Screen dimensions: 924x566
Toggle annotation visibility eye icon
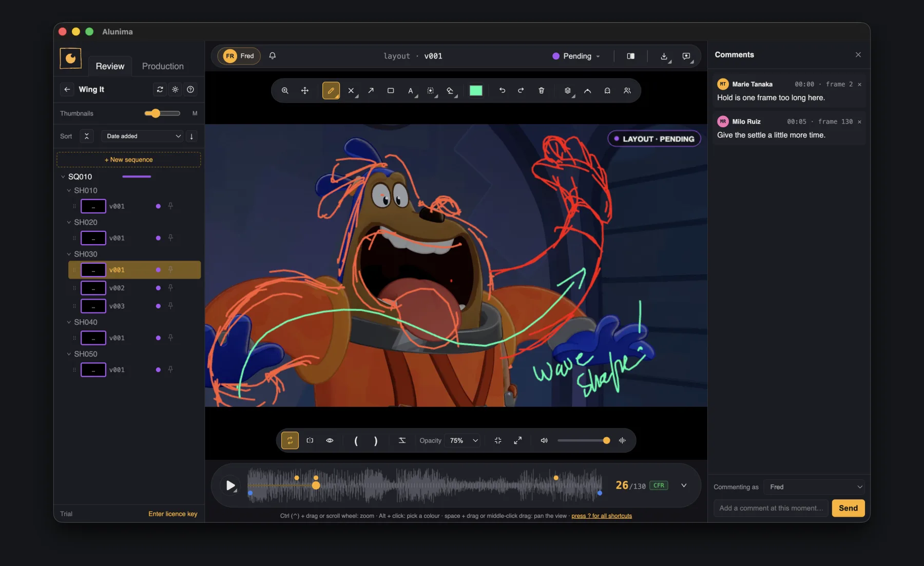click(330, 440)
